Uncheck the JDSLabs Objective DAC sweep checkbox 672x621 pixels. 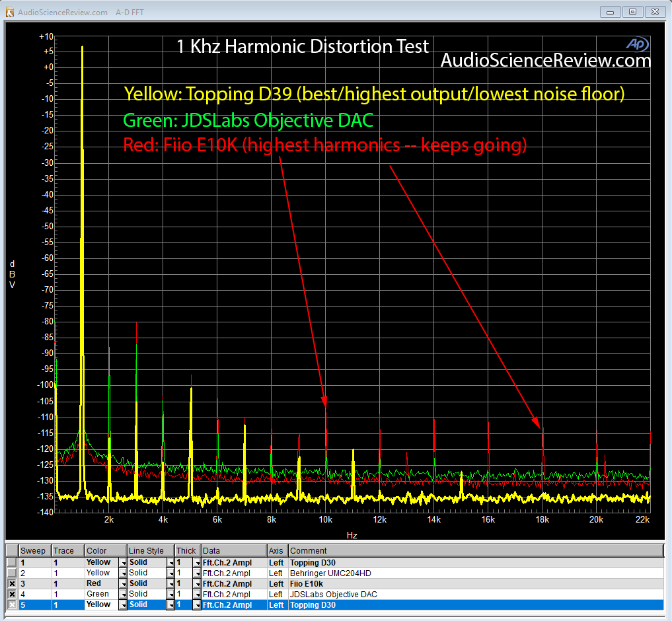pos(12,595)
